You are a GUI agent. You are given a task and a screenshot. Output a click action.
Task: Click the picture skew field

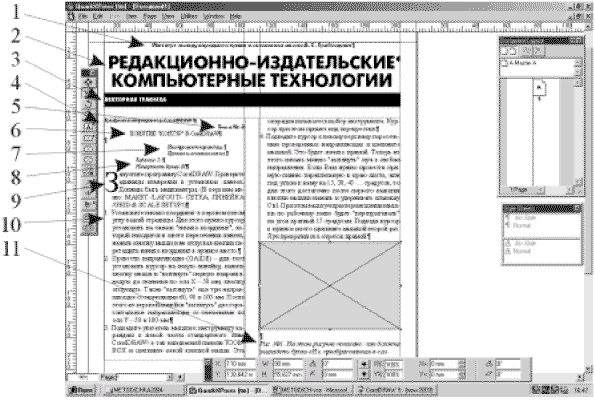coord(508,374)
